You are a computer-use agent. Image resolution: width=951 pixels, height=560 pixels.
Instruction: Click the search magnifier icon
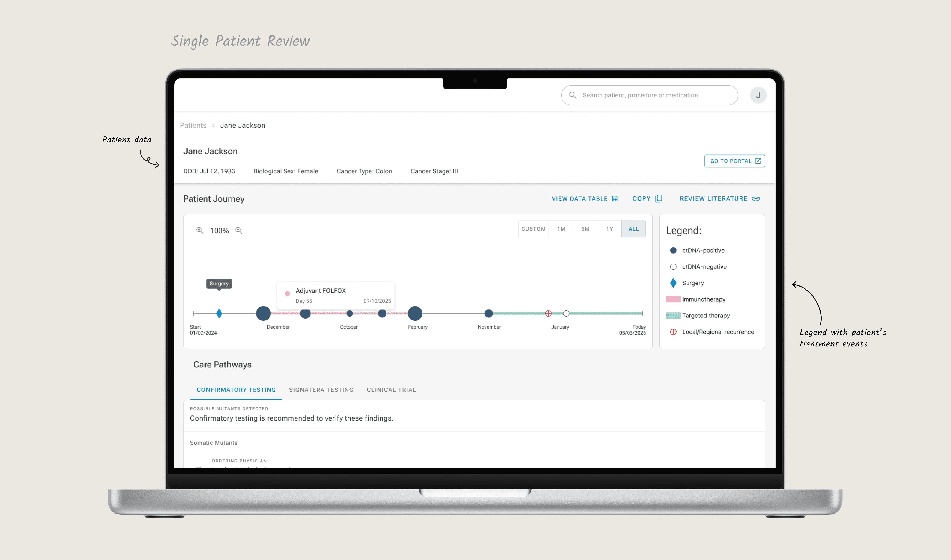point(572,95)
